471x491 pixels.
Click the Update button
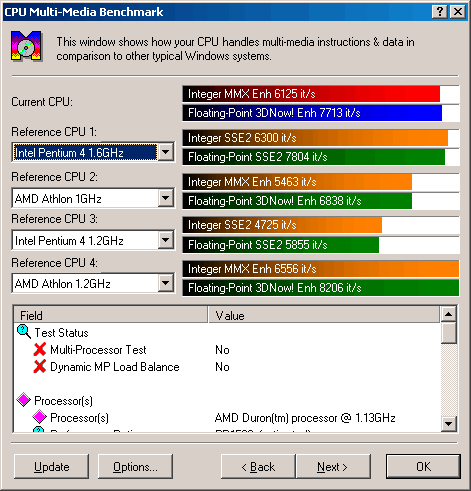[x=51, y=466]
